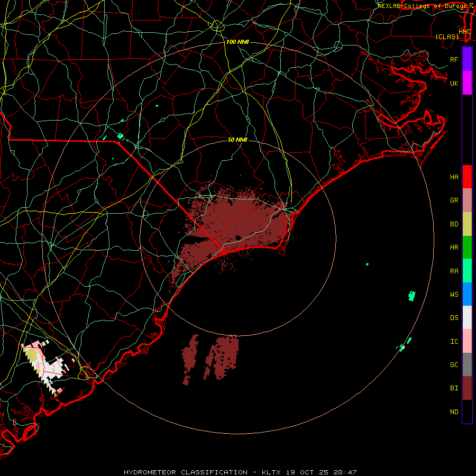Click the BI legend label
The height and width of the screenshot is (476, 476).
tap(454, 388)
